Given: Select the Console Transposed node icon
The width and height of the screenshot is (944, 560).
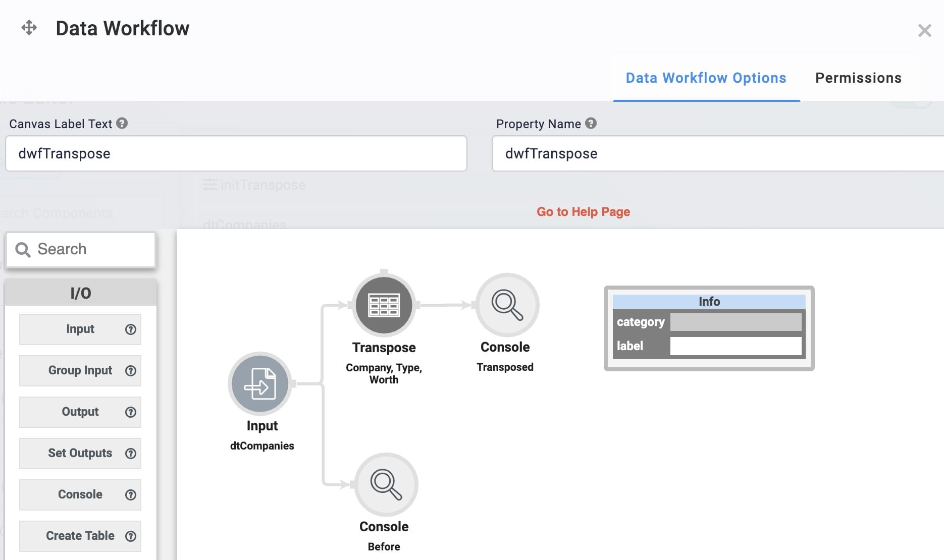Looking at the screenshot, I should click(507, 305).
